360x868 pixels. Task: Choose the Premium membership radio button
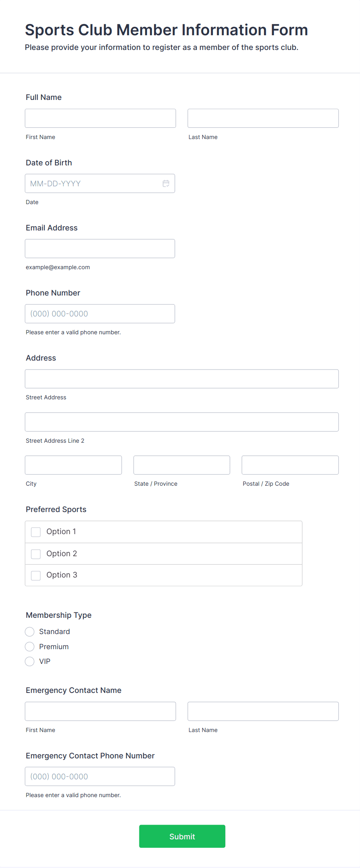click(x=30, y=646)
